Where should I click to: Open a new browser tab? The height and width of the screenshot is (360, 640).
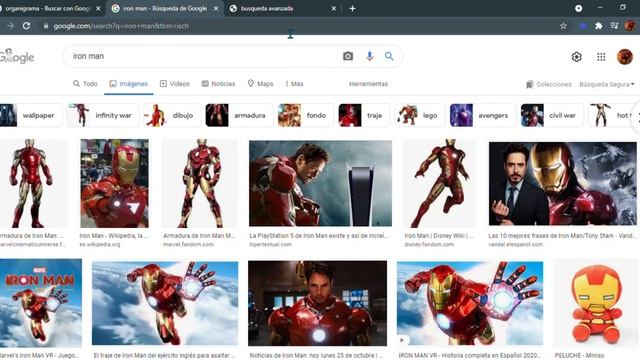352,8
